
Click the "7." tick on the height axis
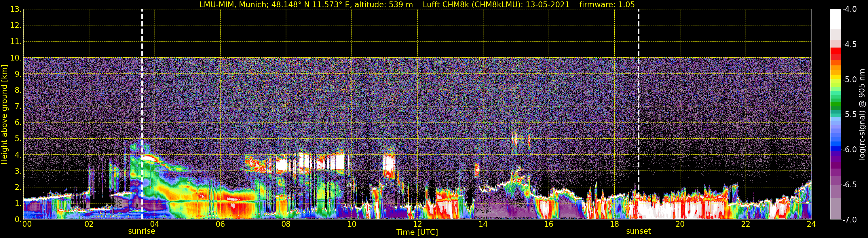tap(18, 107)
